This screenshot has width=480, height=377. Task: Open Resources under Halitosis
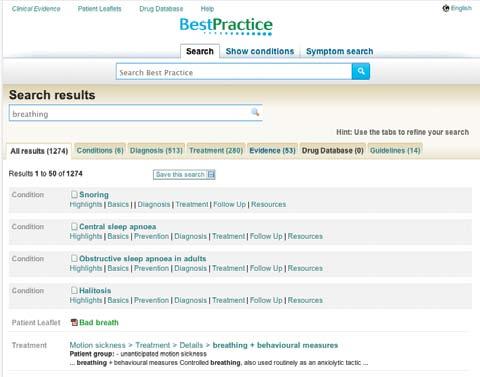[x=305, y=300]
